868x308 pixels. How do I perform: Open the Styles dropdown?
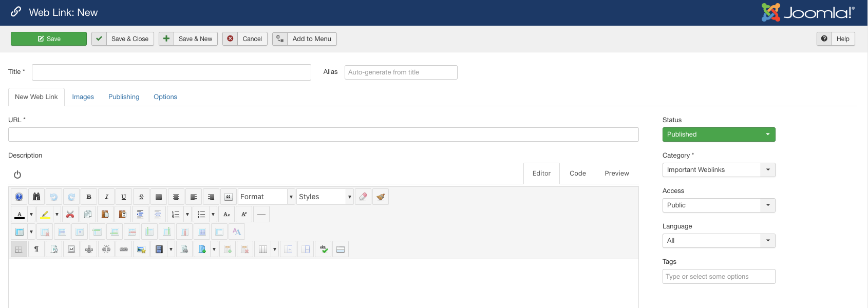325,197
